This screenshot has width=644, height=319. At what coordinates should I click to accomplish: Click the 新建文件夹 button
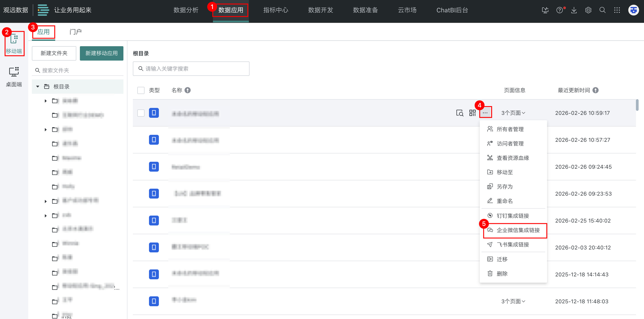[x=54, y=53]
